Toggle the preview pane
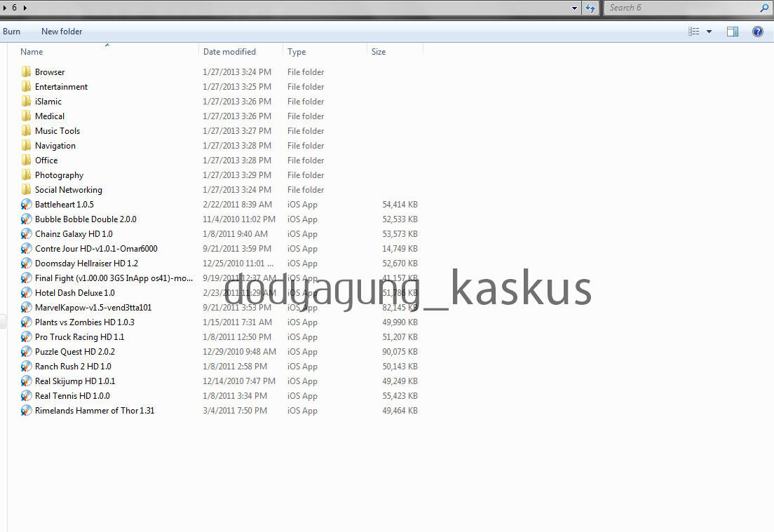This screenshot has width=774, height=532. pyautogui.click(x=733, y=32)
